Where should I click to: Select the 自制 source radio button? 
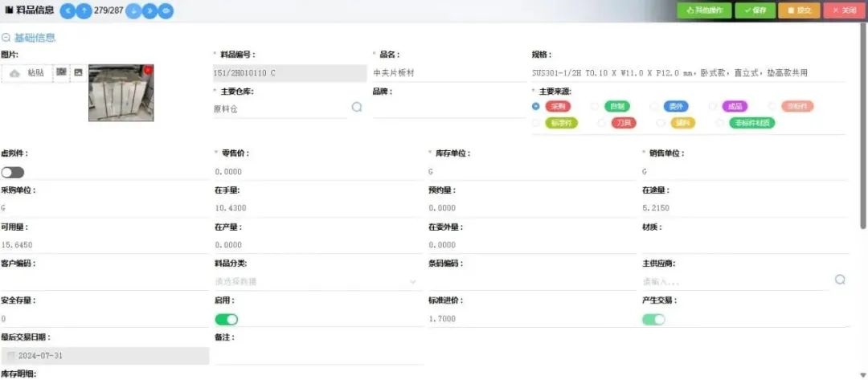point(595,106)
